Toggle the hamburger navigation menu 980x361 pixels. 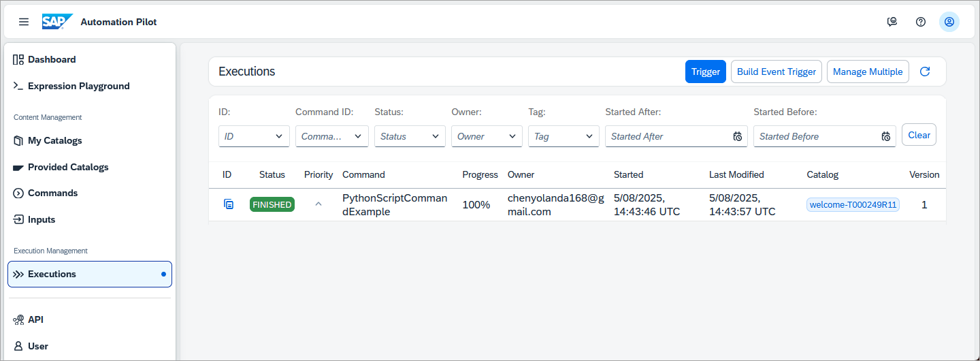coord(24,22)
